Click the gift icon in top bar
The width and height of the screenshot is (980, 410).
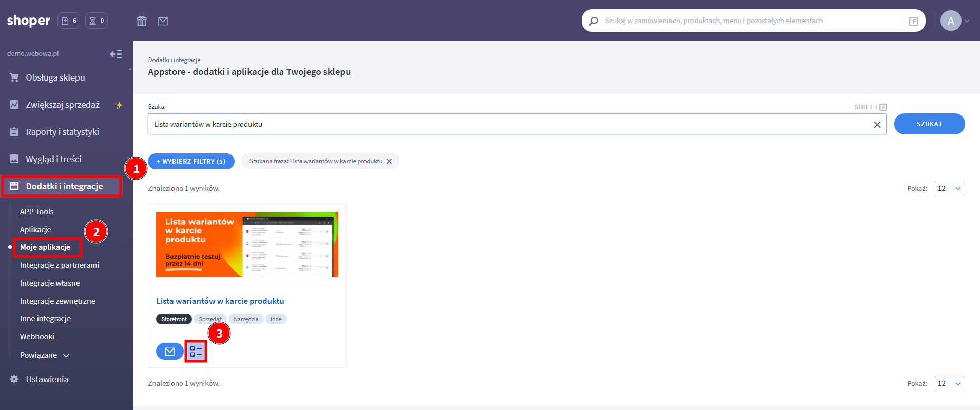[142, 21]
